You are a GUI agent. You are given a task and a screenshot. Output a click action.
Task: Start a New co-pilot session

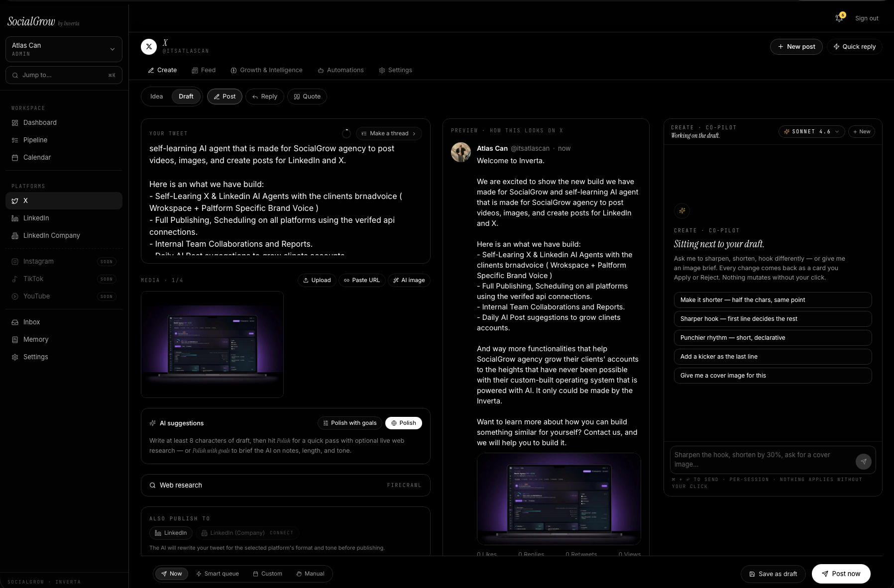coord(862,131)
